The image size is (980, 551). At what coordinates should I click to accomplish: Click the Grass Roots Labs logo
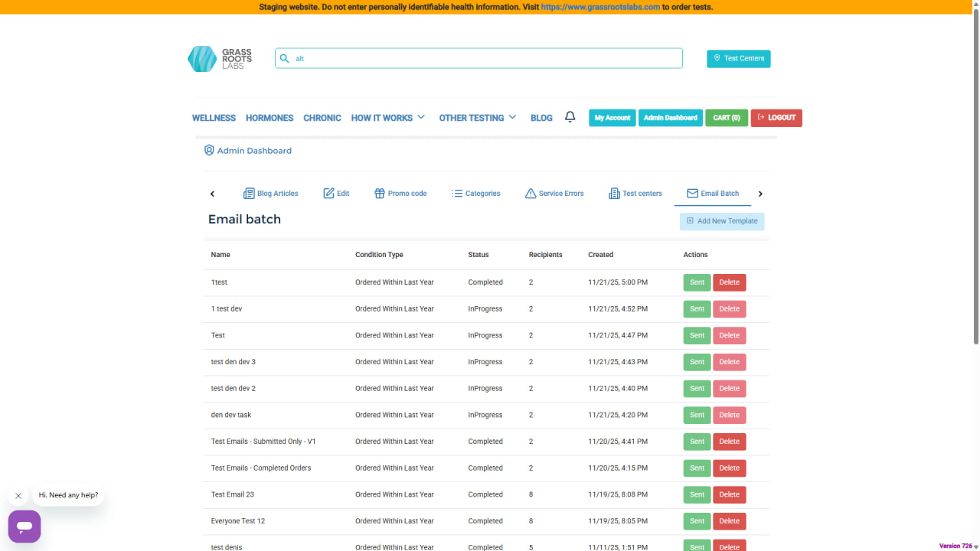click(220, 59)
